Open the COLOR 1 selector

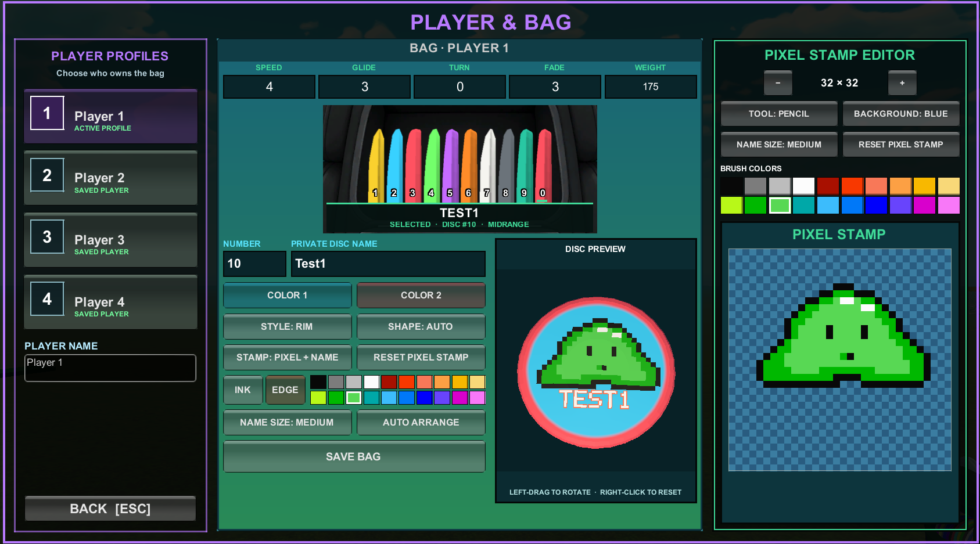pyautogui.click(x=287, y=296)
